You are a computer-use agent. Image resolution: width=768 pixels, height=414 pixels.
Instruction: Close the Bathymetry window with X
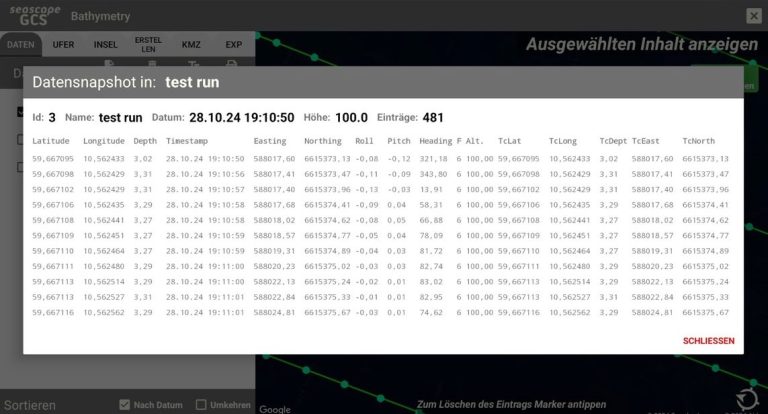[x=754, y=16]
